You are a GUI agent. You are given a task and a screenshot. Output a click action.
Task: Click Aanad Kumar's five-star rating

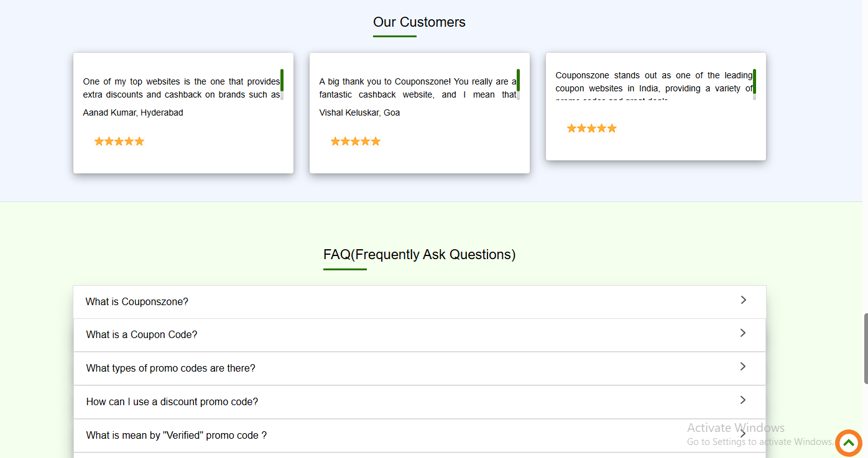(119, 142)
